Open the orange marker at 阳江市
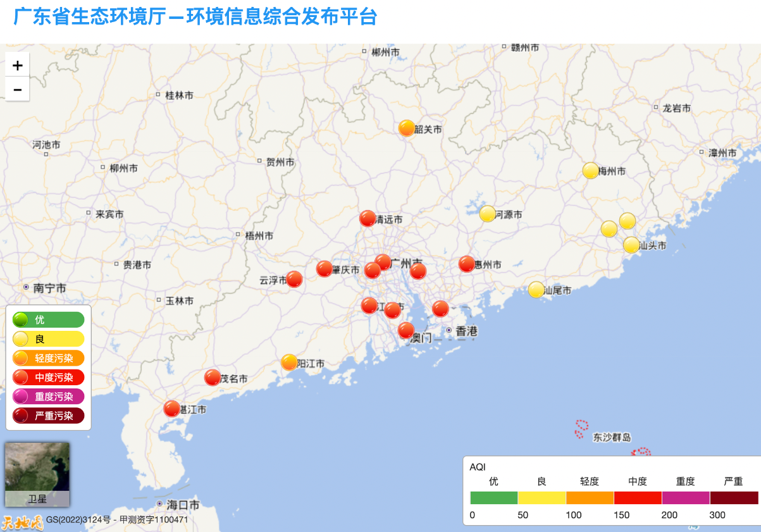The width and height of the screenshot is (761, 532). 289,362
